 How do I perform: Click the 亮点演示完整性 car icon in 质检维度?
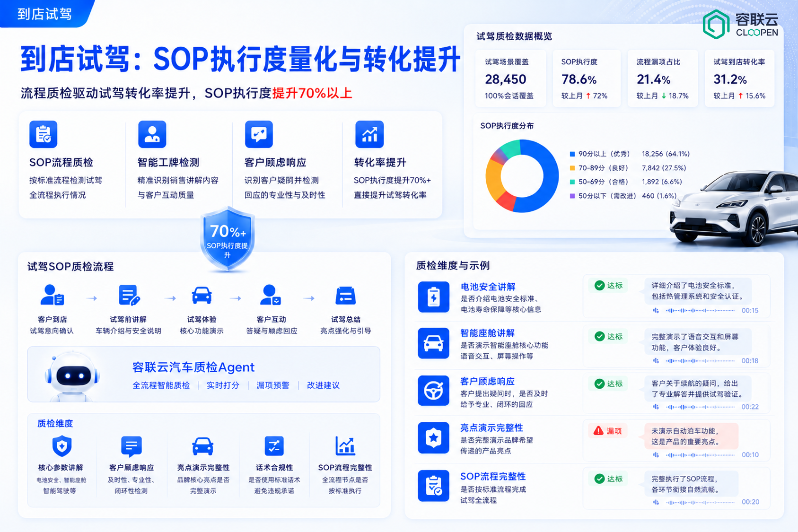[202, 446]
